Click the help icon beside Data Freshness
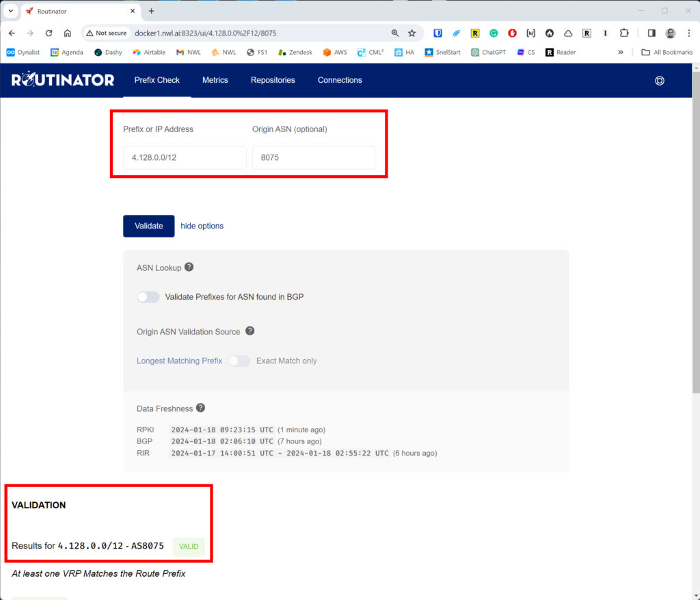 pos(200,408)
